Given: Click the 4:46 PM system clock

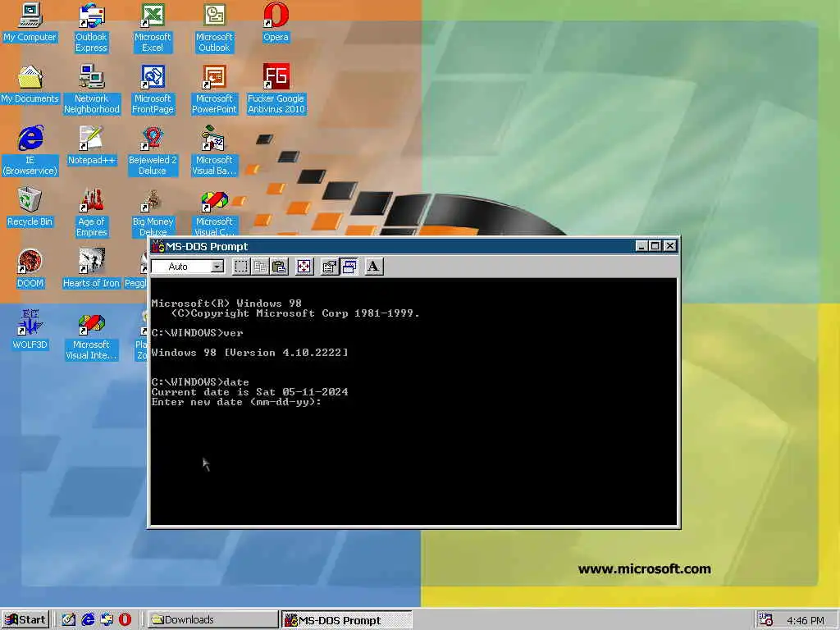Looking at the screenshot, I should pos(806,620).
